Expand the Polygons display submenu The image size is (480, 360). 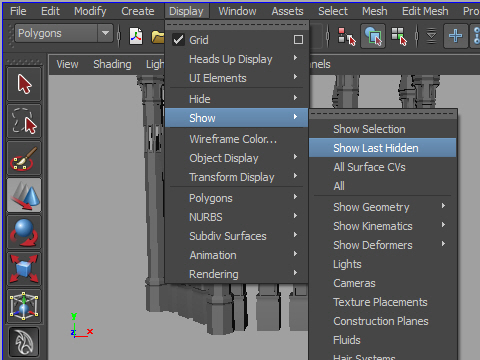pyautogui.click(x=236, y=198)
